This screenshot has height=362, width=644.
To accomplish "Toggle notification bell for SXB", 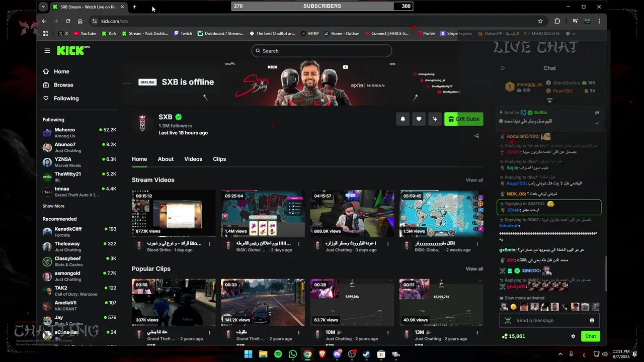I will click(403, 119).
